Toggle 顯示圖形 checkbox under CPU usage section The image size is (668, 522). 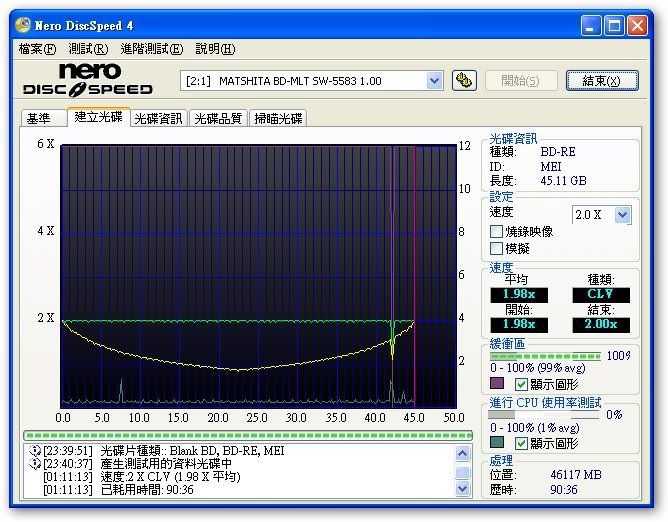pyautogui.click(x=521, y=443)
